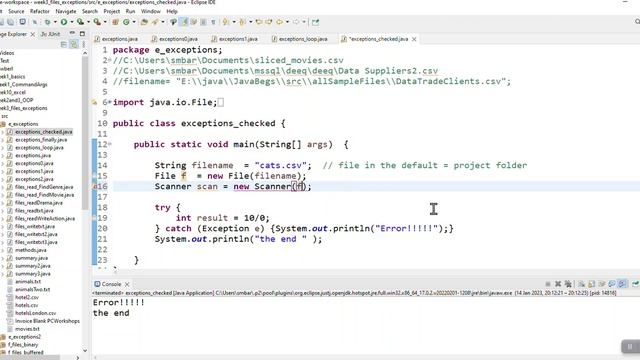
Task: Expand the exceptions_checked.java tree node
Action: pyautogui.click(x=3, y=132)
